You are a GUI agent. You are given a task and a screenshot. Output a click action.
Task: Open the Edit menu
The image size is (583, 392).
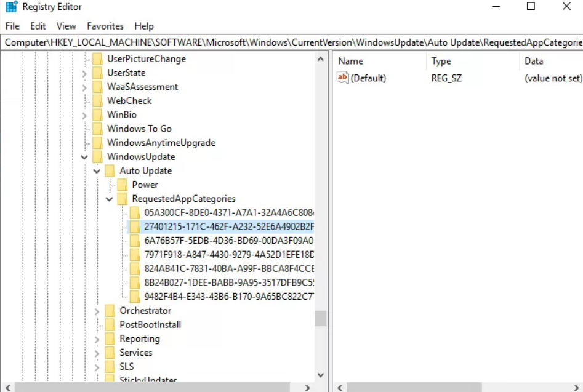38,26
